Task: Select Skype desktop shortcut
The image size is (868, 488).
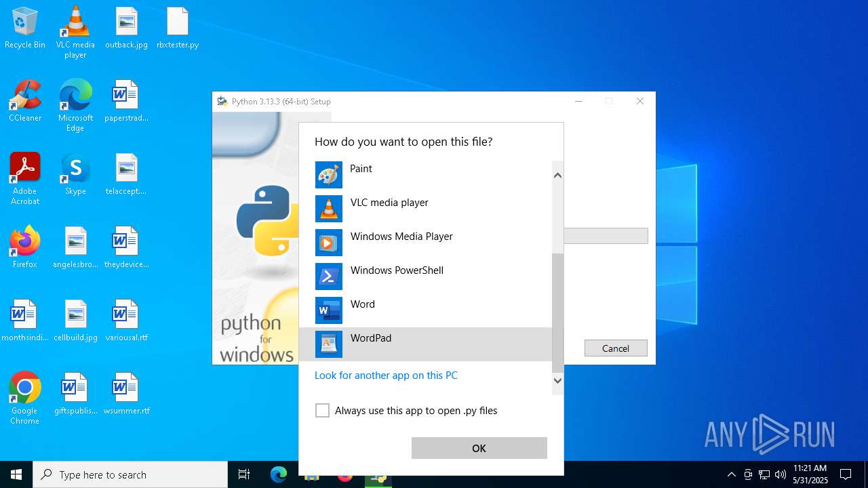Action: (75, 175)
